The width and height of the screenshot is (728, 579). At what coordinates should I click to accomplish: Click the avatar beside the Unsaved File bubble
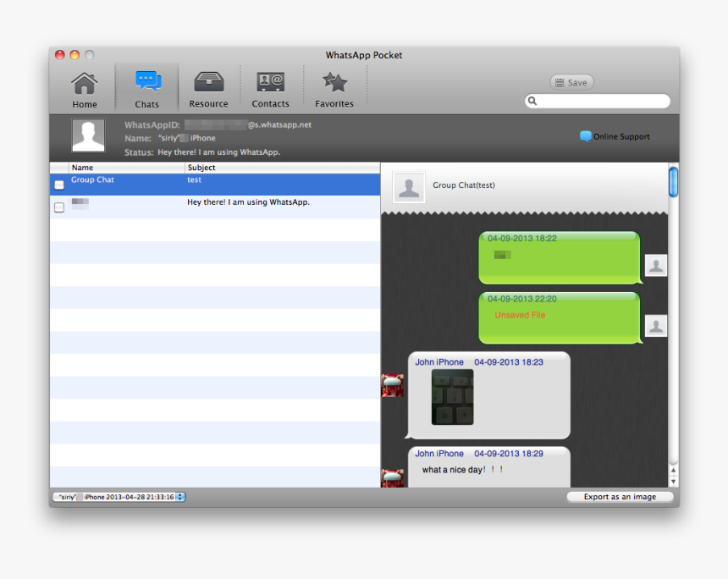(656, 325)
